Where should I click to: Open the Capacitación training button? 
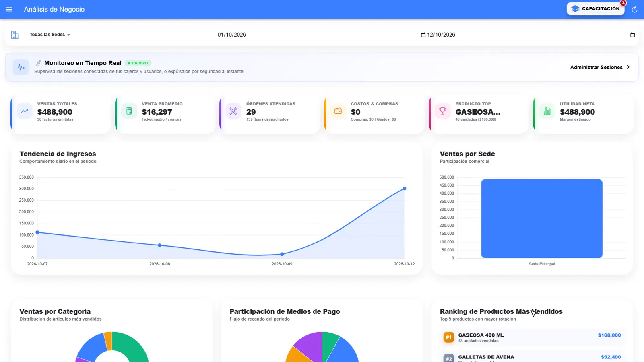point(595,9)
